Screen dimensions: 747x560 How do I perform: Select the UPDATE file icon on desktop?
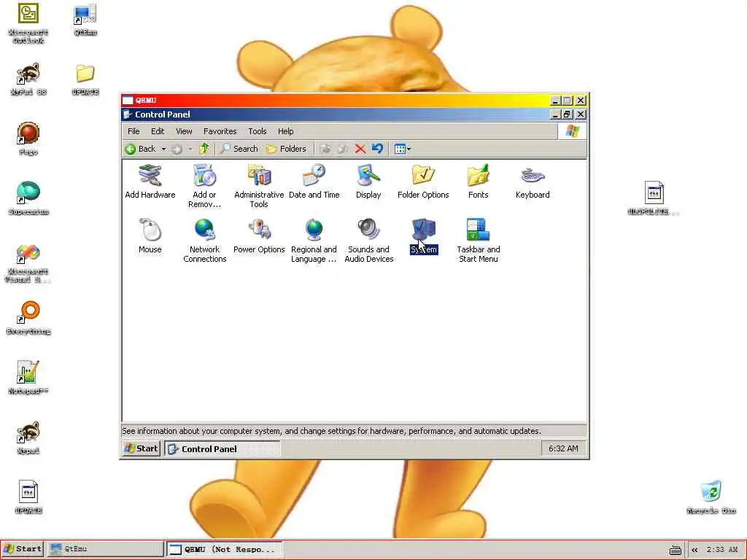28,497
